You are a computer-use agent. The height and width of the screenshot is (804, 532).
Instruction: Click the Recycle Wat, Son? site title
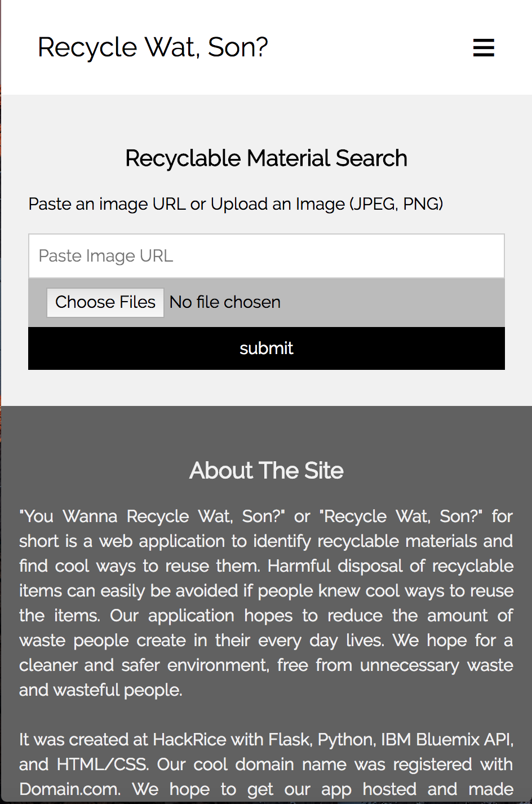click(x=153, y=47)
